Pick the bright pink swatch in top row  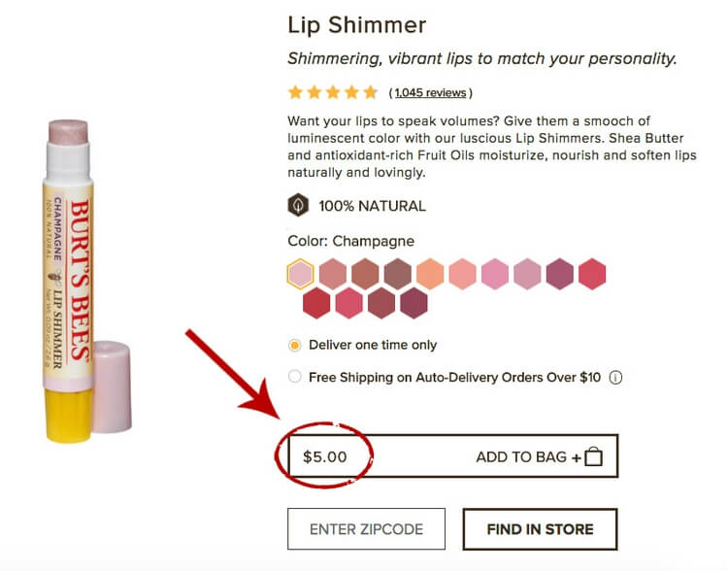(495, 274)
